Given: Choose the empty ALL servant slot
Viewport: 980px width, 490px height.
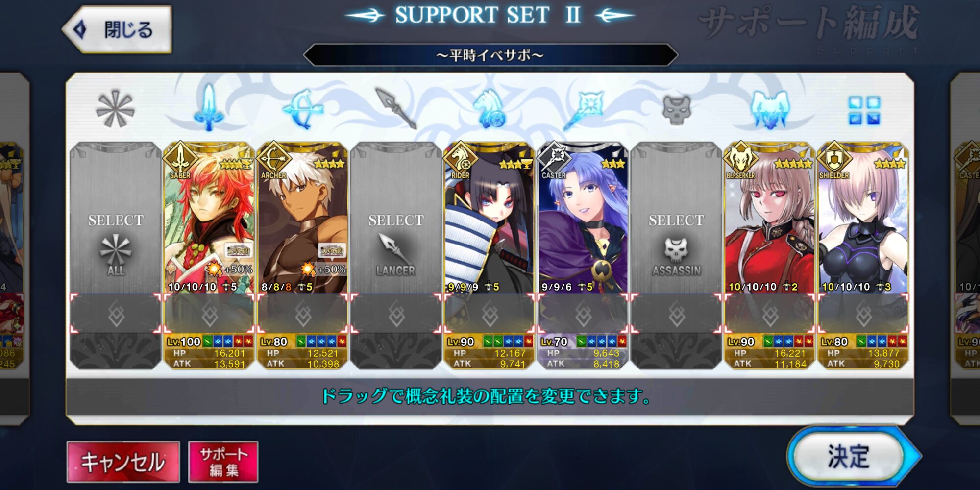Looking at the screenshot, I should coord(116,255).
